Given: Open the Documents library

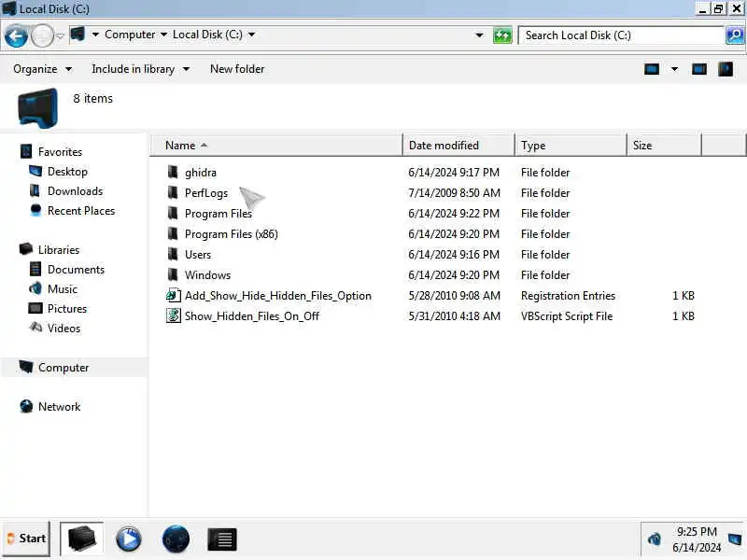Looking at the screenshot, I should click(x=76, y=270).
